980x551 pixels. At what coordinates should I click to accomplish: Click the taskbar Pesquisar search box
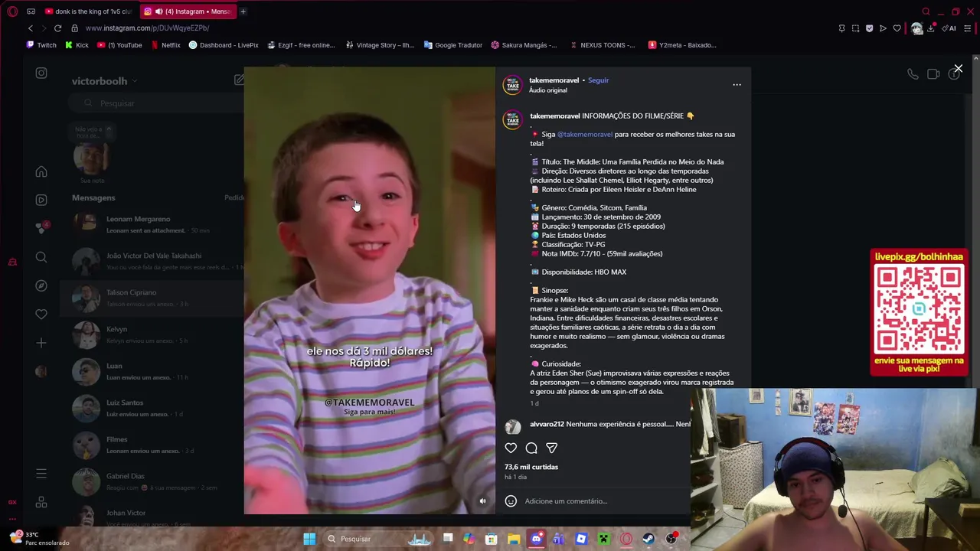pyautogui.click(x=379, y=539)
